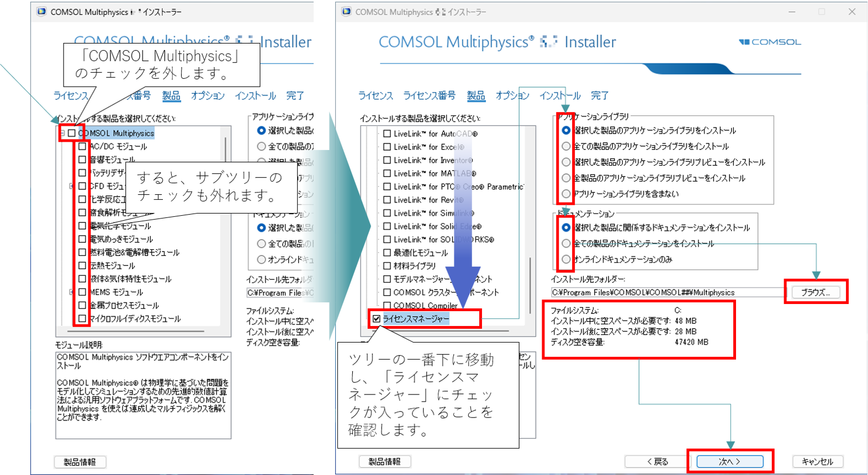The width and height of the screenshot is (868, 475).
Task: Open the ライセンス番号 step in right window
Action: [429, 95]
